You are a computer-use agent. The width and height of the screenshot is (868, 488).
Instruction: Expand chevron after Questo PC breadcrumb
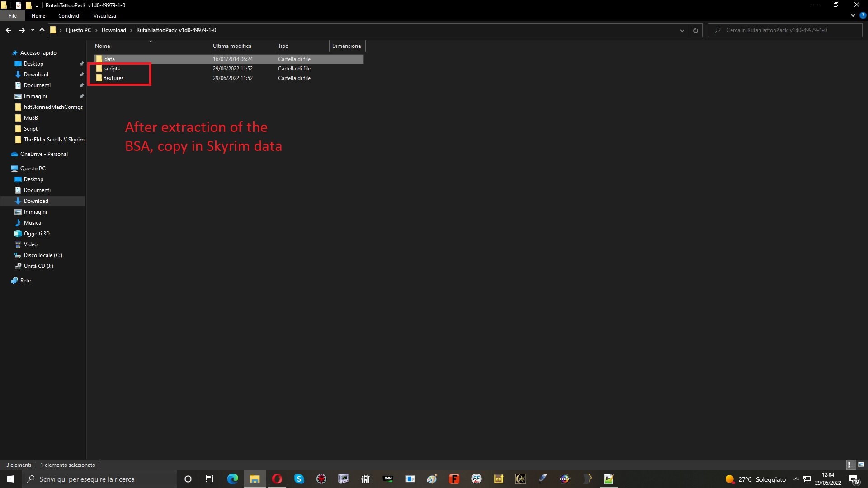point(96,30)
